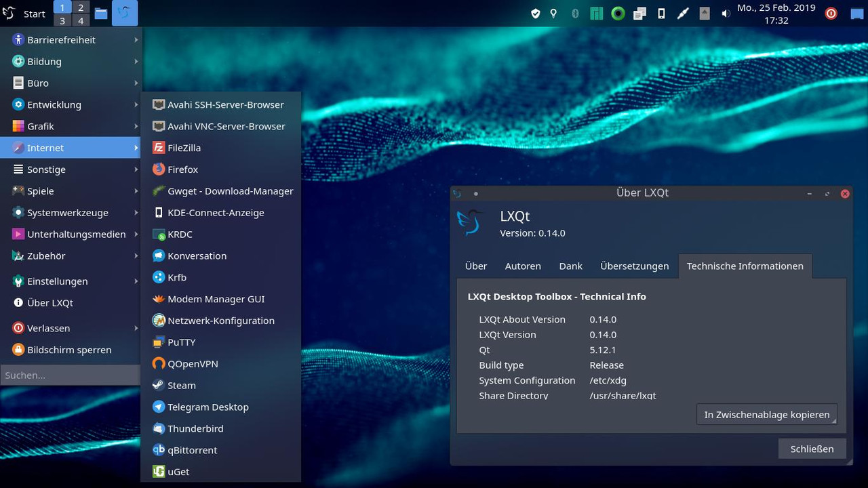Open Avahi VNC-Server-Browser entry
868x488 pixels.
click(220, 126)
